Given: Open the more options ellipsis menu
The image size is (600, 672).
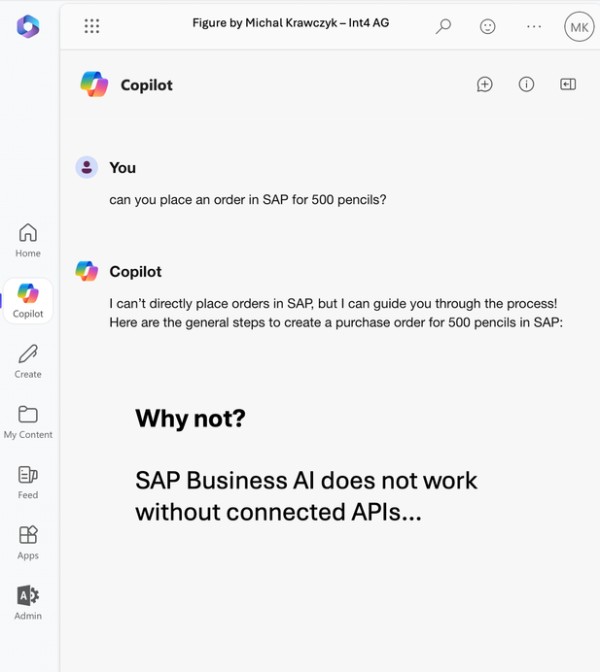Looking at the screenshot, I should tap(534, 27).
